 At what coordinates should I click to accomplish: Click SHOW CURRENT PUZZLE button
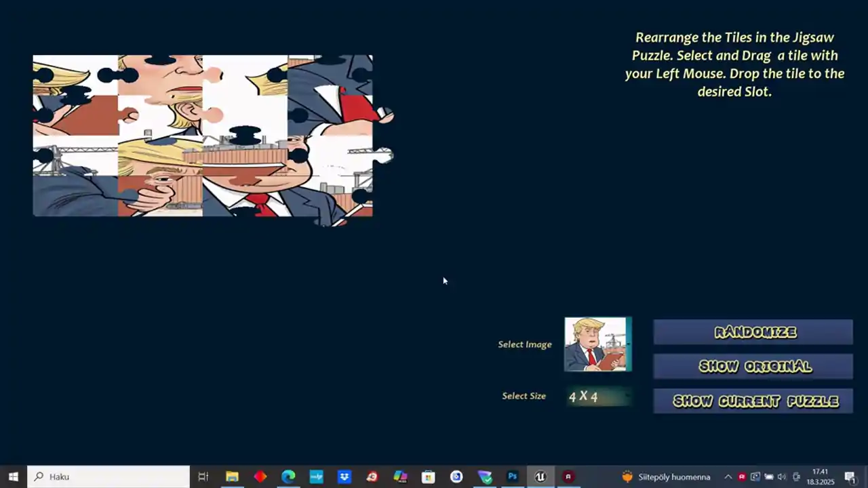click(x=753, y=401)
